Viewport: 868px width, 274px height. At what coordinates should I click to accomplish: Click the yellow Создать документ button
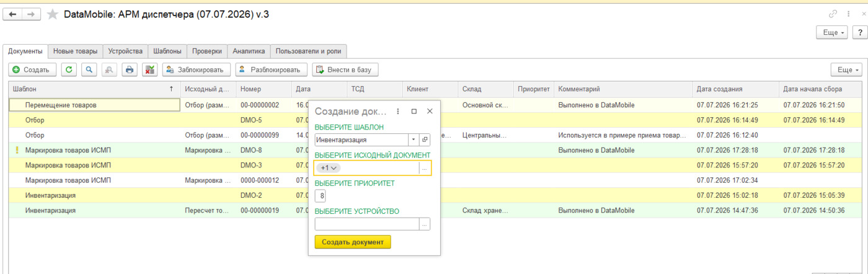coord(353,242)
